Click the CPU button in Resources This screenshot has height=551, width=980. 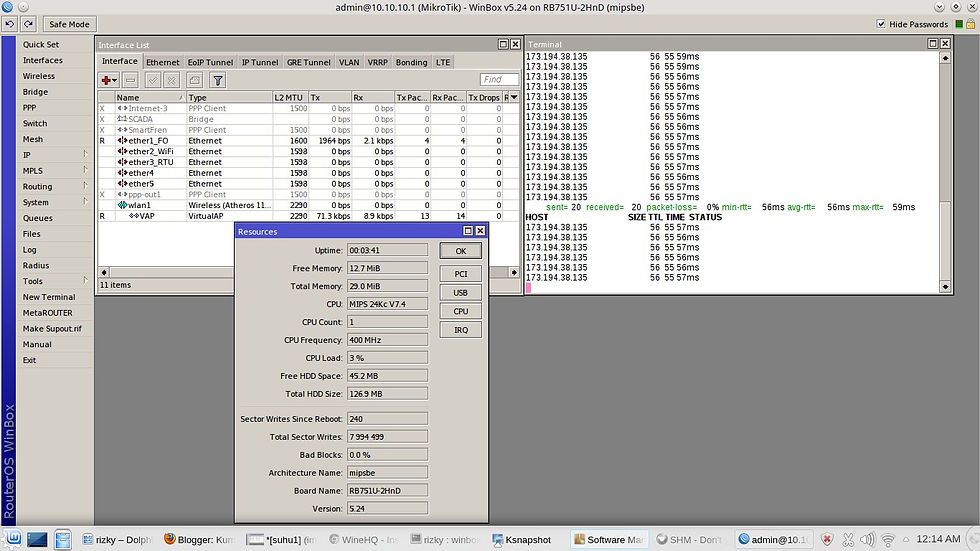click(461, 311)
